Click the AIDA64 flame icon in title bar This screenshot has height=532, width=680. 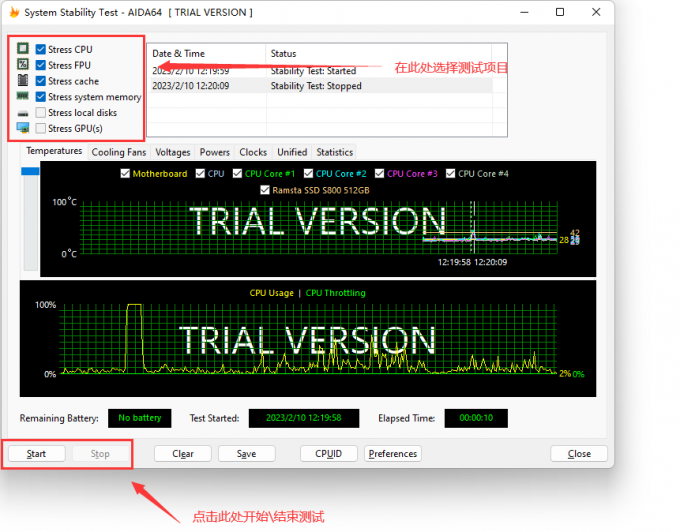tap(14, 12)
